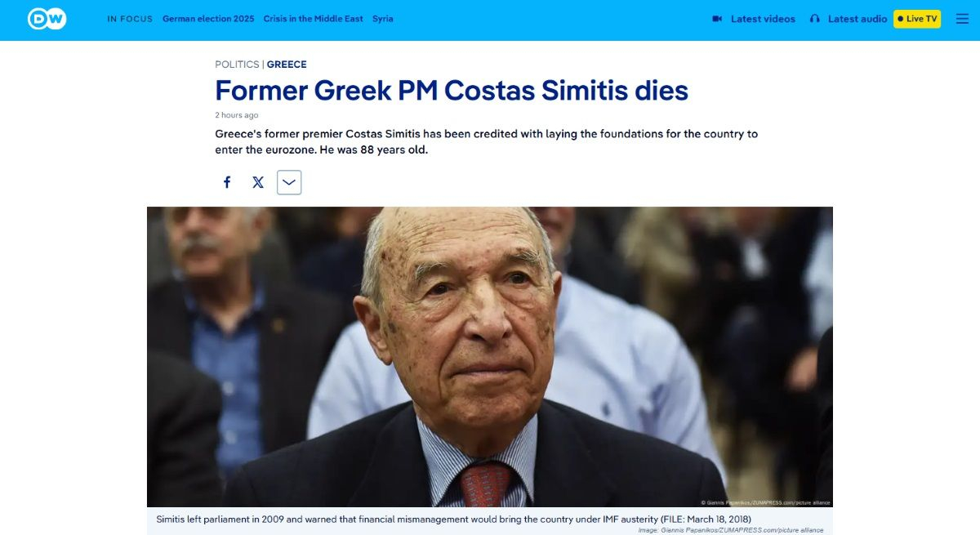Screen dimensions: 980x535
Task: Click the main article photo of Simitis
Action: coord(490,357)
